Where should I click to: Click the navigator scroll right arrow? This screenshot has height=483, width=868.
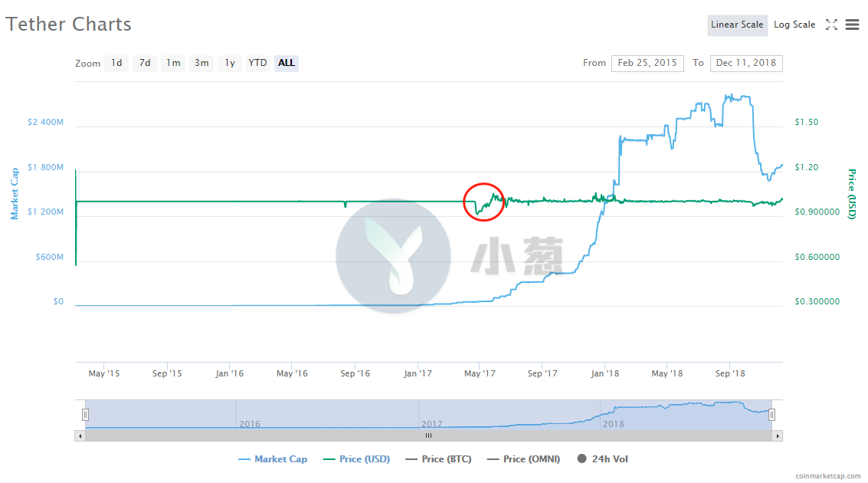pyautogui.click(x=778, y=436)
